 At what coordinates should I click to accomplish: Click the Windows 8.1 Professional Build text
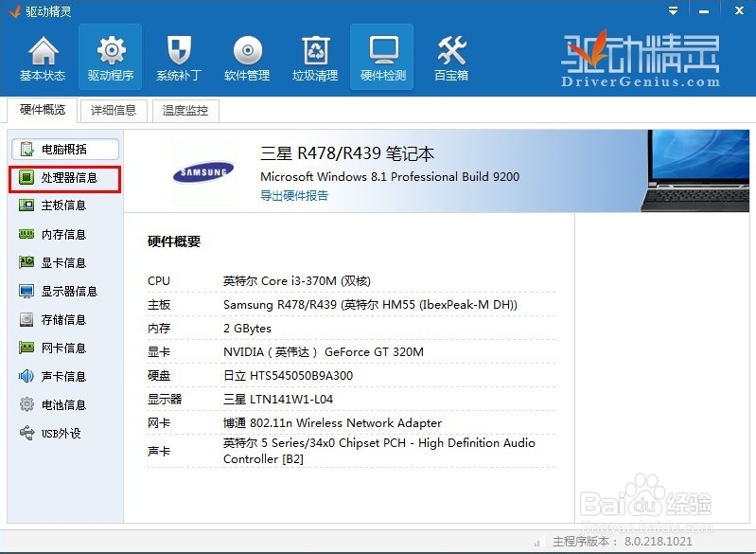coord(390,177)
